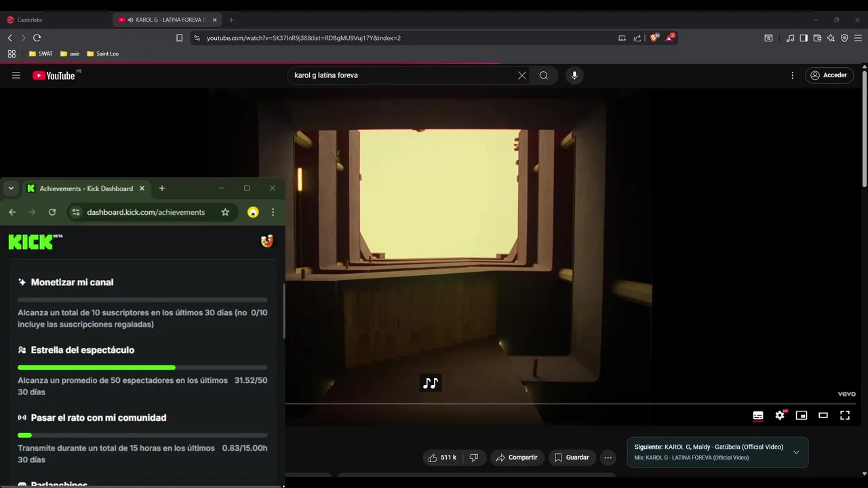Run the YouTube search magnifier button
Image resolution: width=868 pixels, height=488 pixels.
click(544, 75)
